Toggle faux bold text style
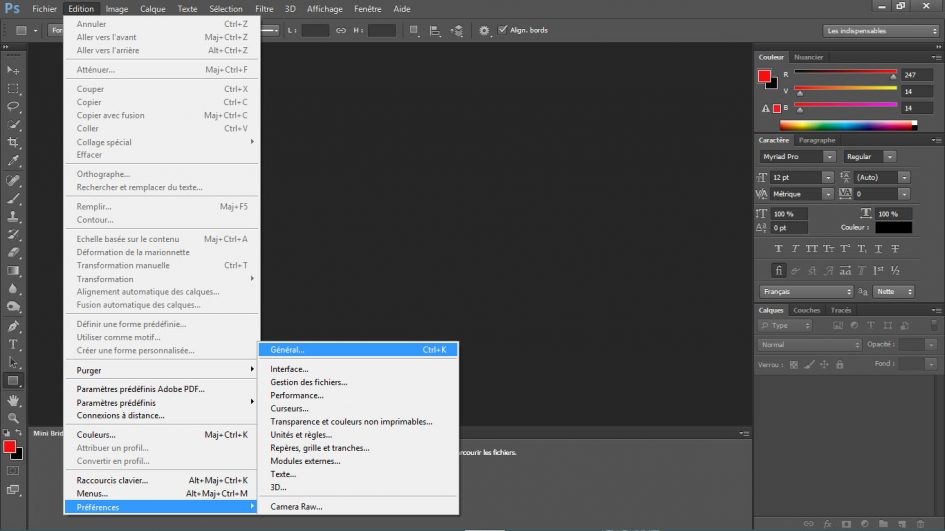945x531 pixels. click(778, 248)
